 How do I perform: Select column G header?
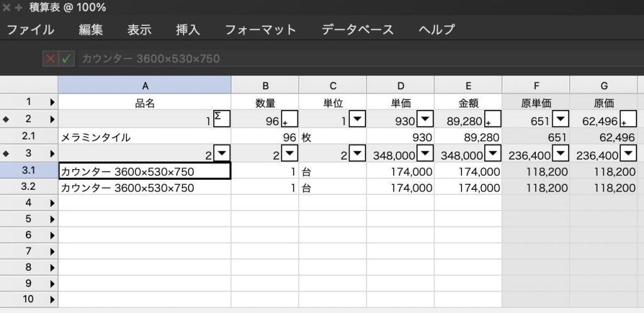(604, 85)
